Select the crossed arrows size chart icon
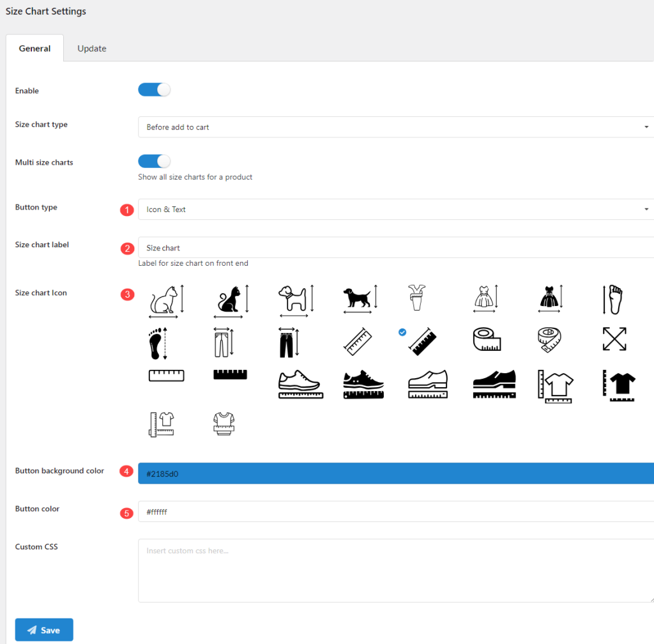Screen dimensions: 654x644 [613, 339]
